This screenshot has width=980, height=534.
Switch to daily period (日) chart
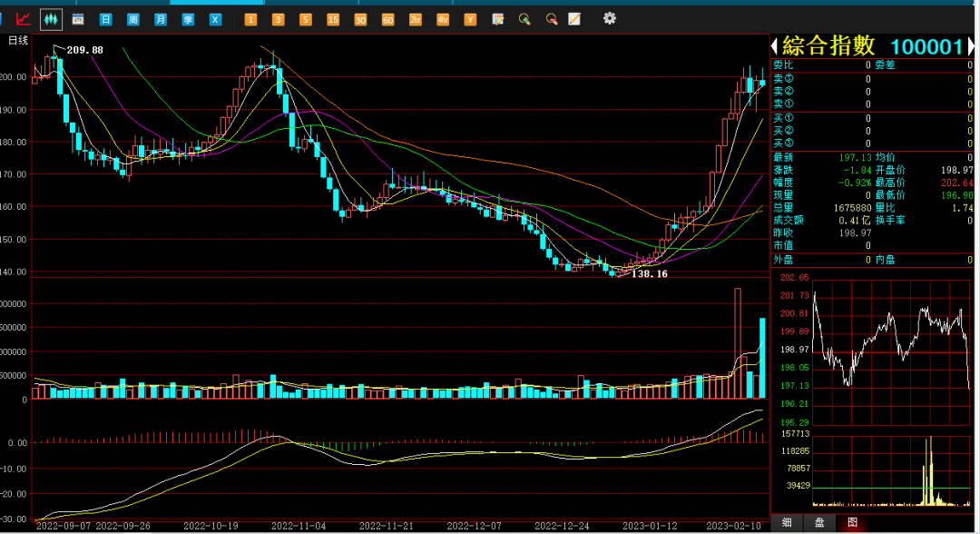pos(106,18)
